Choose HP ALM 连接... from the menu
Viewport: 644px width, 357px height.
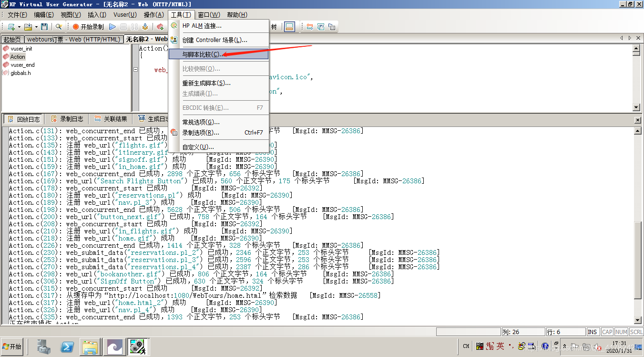(x=219, y=26)
